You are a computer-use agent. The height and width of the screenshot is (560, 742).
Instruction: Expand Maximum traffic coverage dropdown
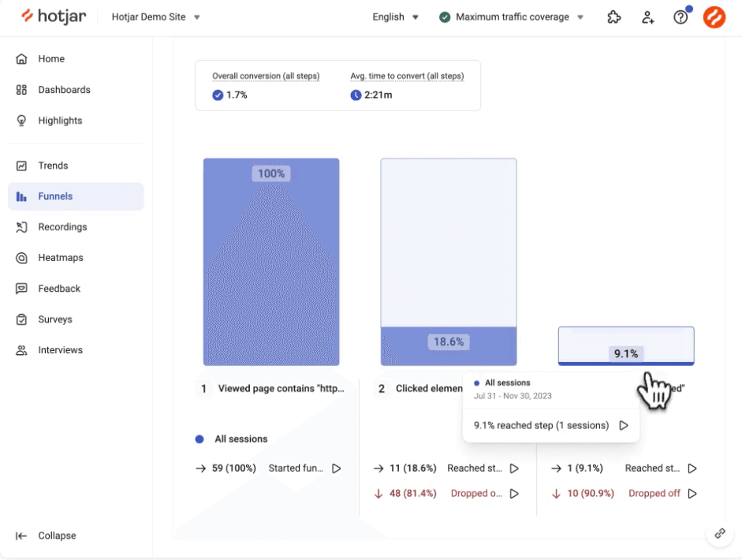511,17
